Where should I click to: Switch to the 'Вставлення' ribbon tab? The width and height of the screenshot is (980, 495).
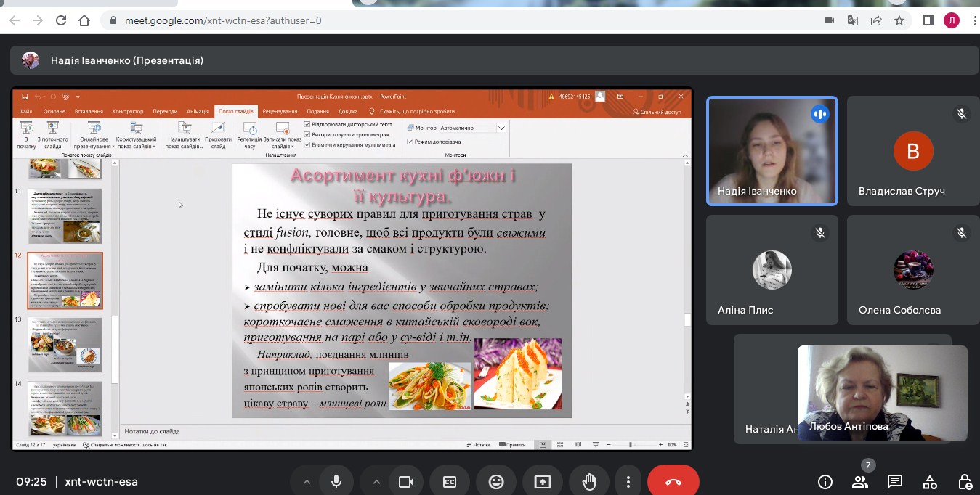click(89, 112)
